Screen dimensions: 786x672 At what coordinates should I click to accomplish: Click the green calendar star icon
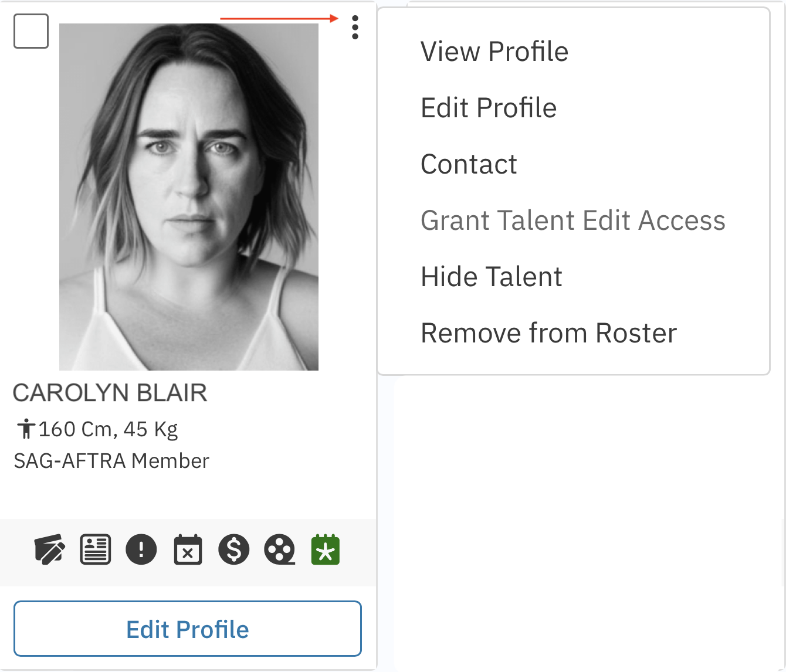coord(326,549)
